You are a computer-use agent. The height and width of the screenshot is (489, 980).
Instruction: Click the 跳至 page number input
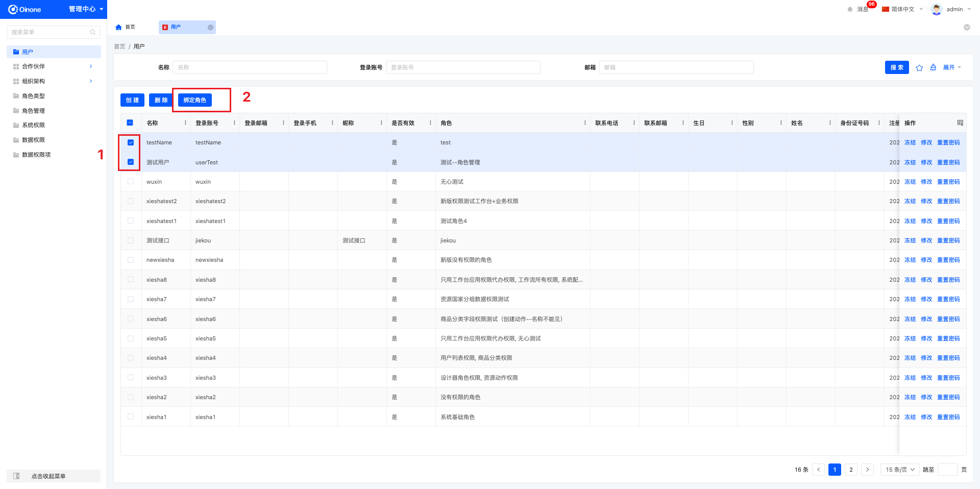(x=947, y=470)
